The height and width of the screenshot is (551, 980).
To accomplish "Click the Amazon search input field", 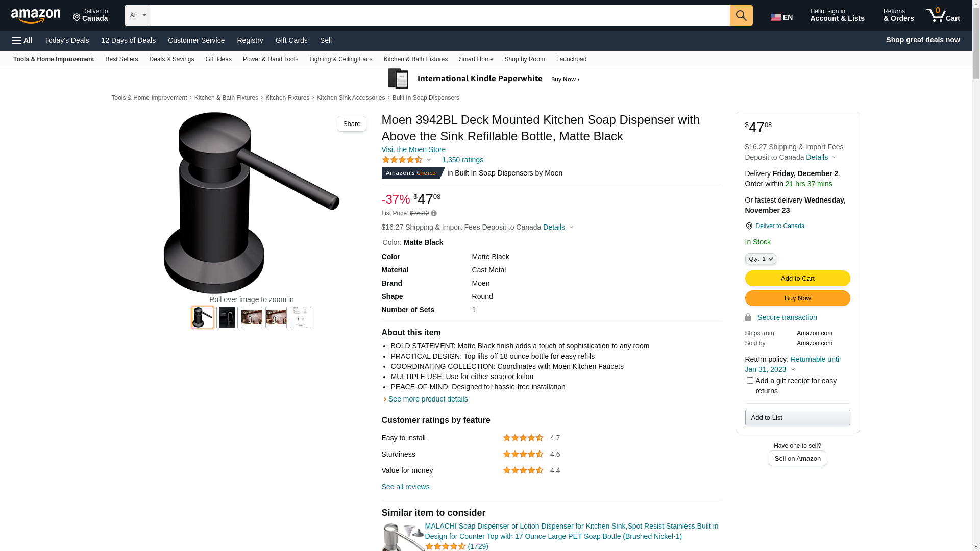I will click(x=440, y=15).
